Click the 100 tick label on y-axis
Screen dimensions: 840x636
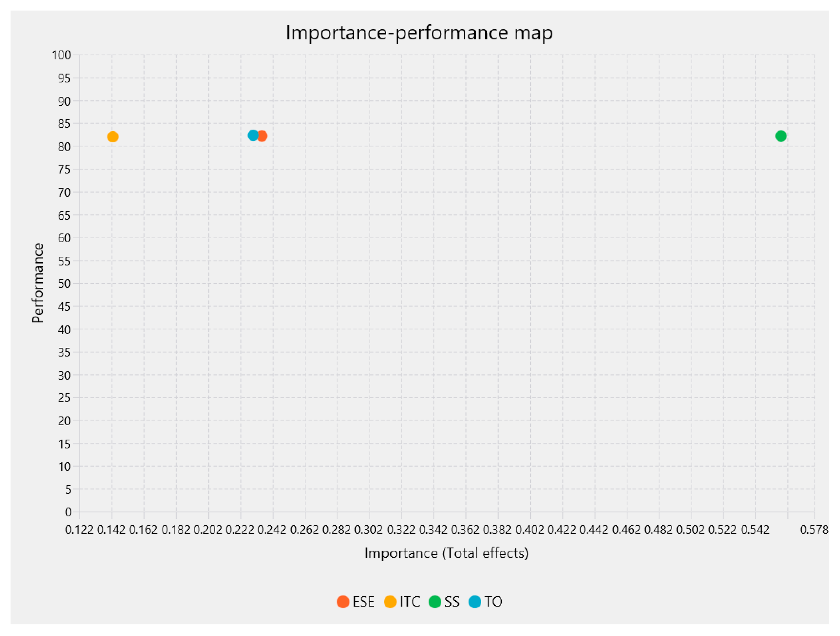[62, 55]
